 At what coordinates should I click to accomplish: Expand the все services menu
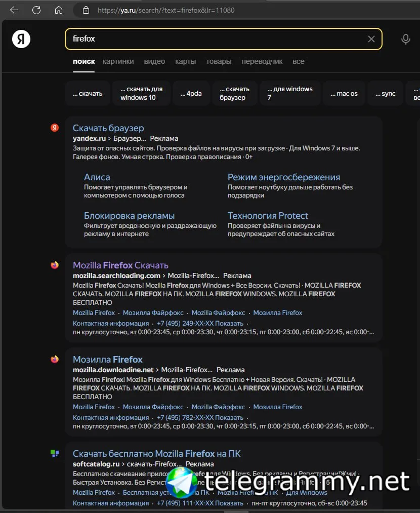[x=299, y=61]
